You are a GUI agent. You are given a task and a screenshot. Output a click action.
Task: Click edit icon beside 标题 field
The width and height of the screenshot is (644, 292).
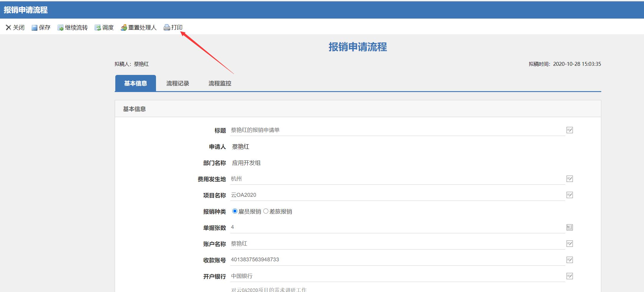[569, 130]
